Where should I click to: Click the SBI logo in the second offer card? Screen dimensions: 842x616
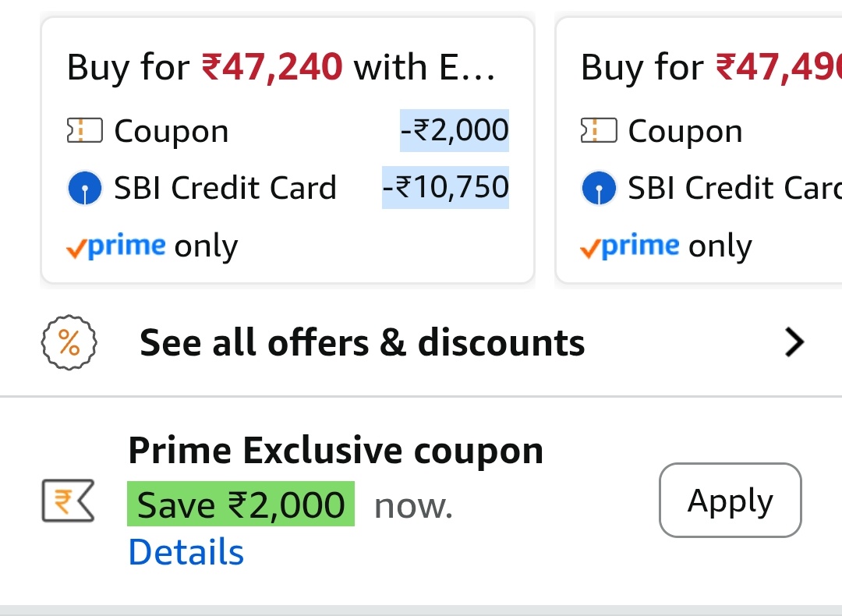pyautogui.click(x=598, y=188)
